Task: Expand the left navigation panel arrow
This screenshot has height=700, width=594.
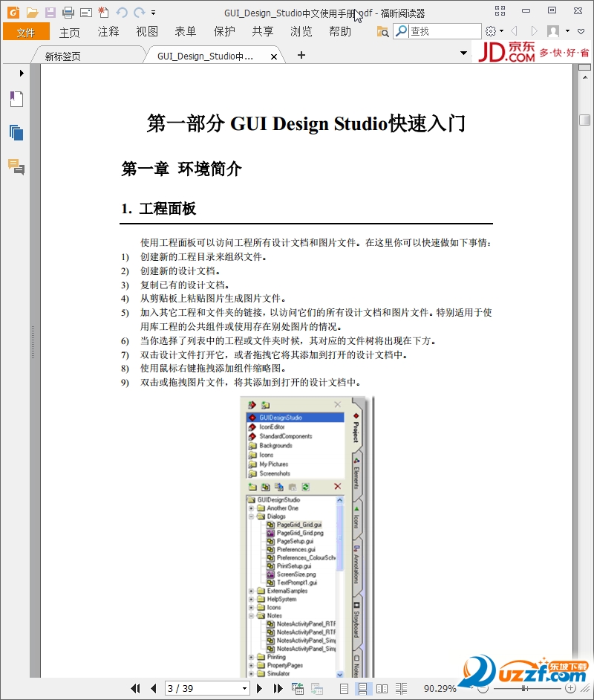Action: (22, 73)
